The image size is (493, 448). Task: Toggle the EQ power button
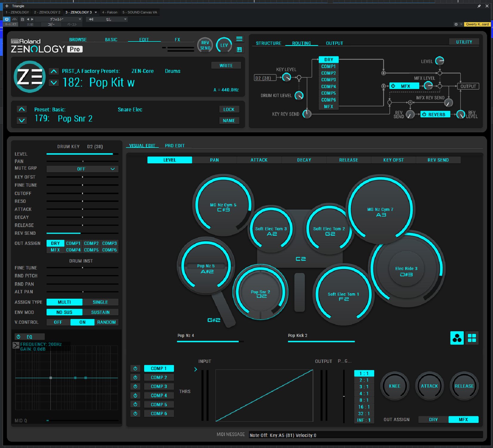click(x=19, y=337)
